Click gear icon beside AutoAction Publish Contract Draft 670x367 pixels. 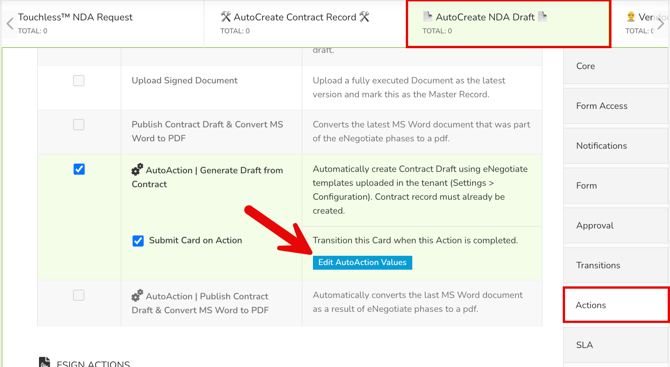(137, 296)
